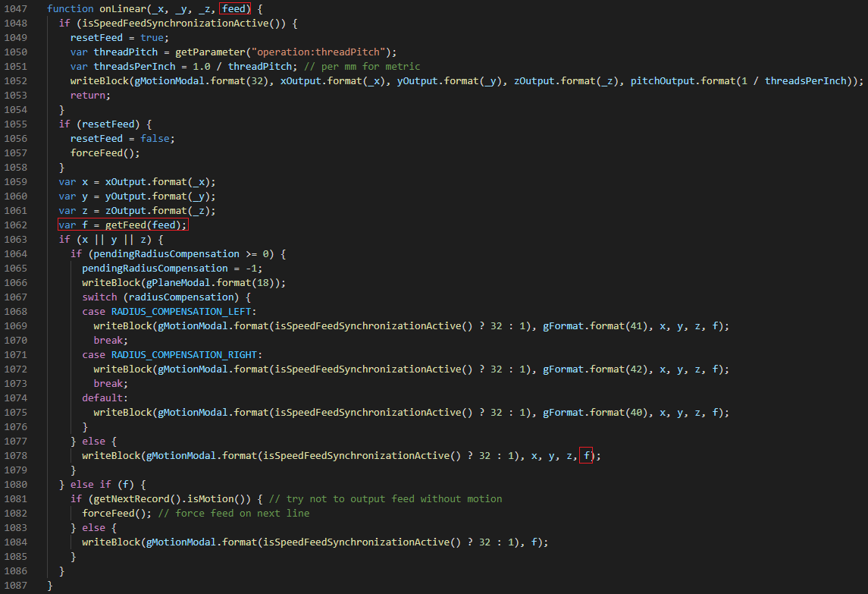Click the return statement on line 1053
This screenshot has width=868, height=594.
[90, 96]
